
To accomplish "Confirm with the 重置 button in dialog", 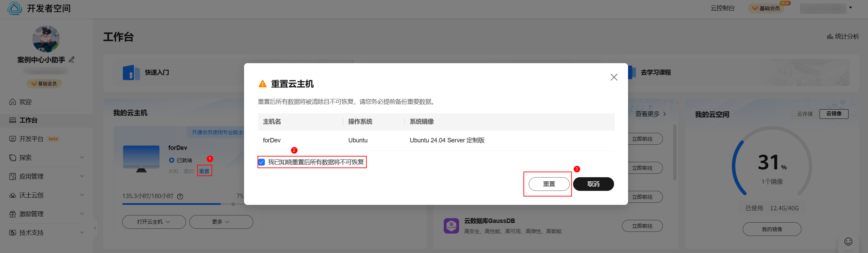I will [549, 184].
